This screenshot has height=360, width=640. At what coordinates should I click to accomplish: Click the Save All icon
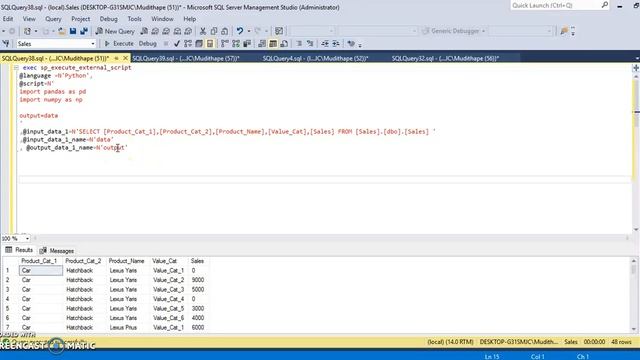click(x=84, y=31)
